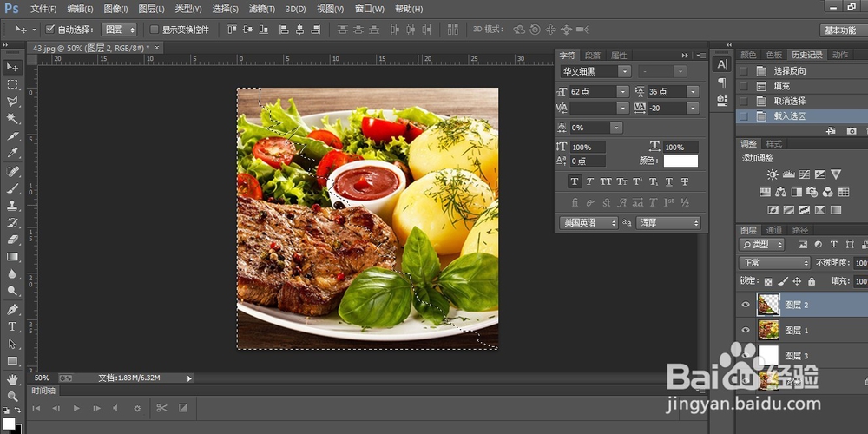
Task: Uncheck the 自动选择 checkbox
Action: [49, 30]
